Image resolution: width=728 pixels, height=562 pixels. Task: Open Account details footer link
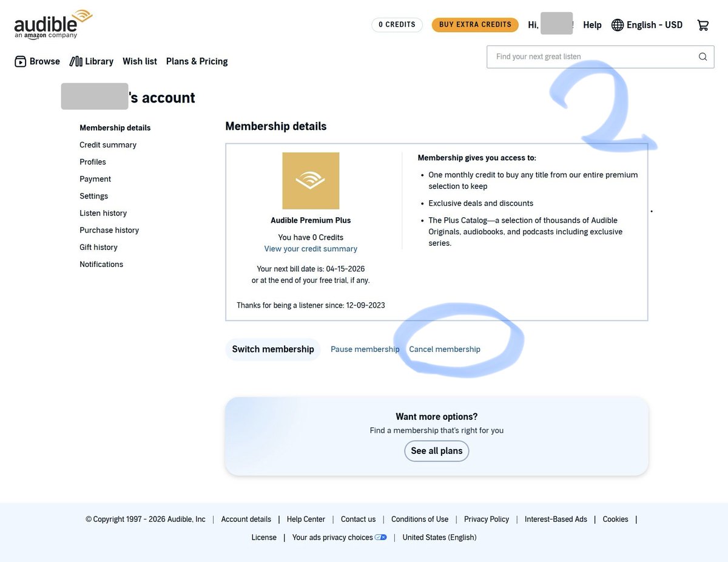coord(246,520)
